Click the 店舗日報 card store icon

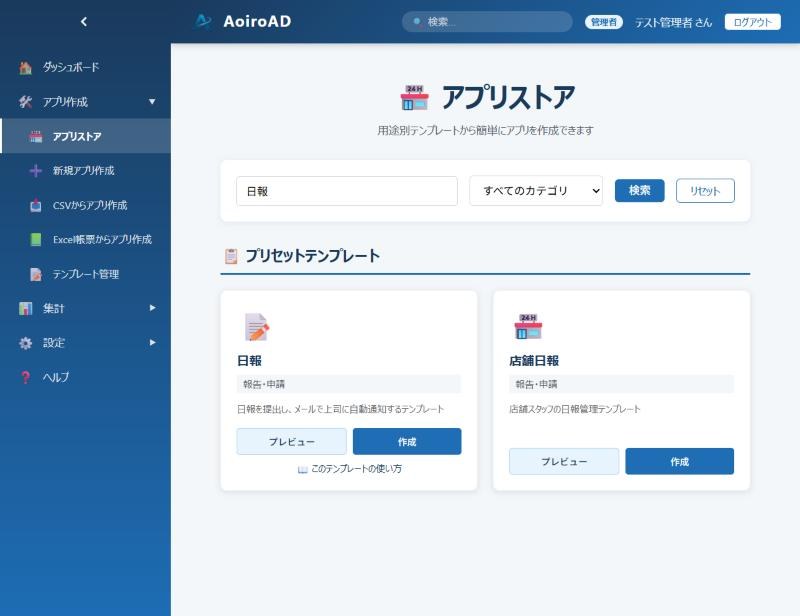[528, 327]
